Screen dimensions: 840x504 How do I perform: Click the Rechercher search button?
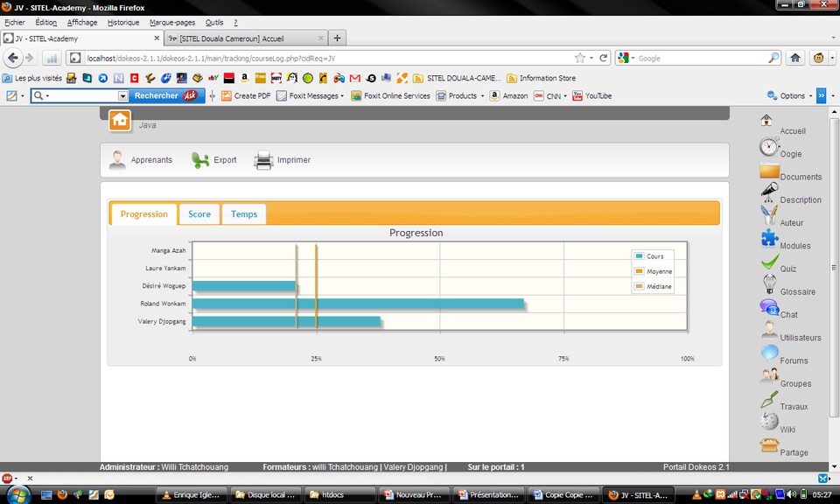tap(164, 96)
